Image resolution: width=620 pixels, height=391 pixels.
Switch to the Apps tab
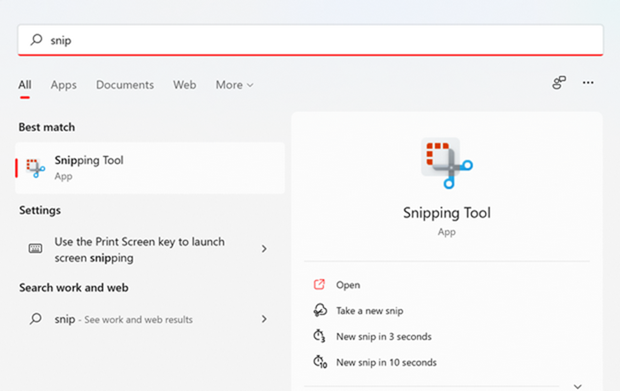64,85
